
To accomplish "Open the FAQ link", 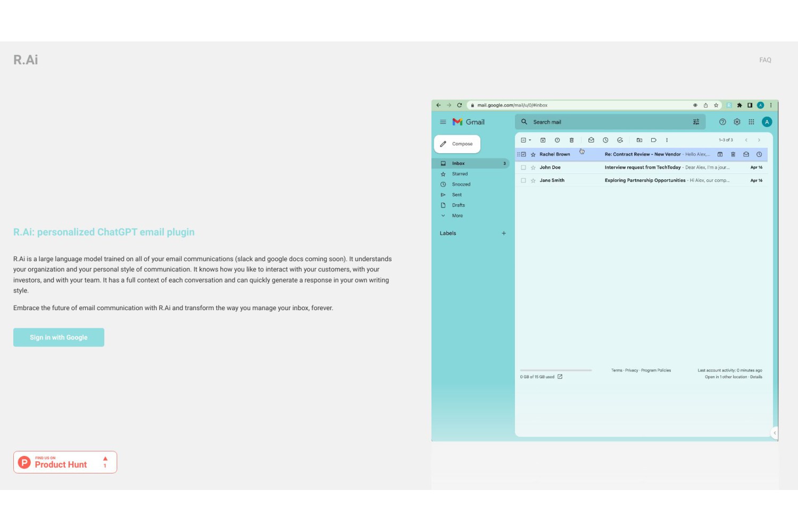I will pos(765,60).
